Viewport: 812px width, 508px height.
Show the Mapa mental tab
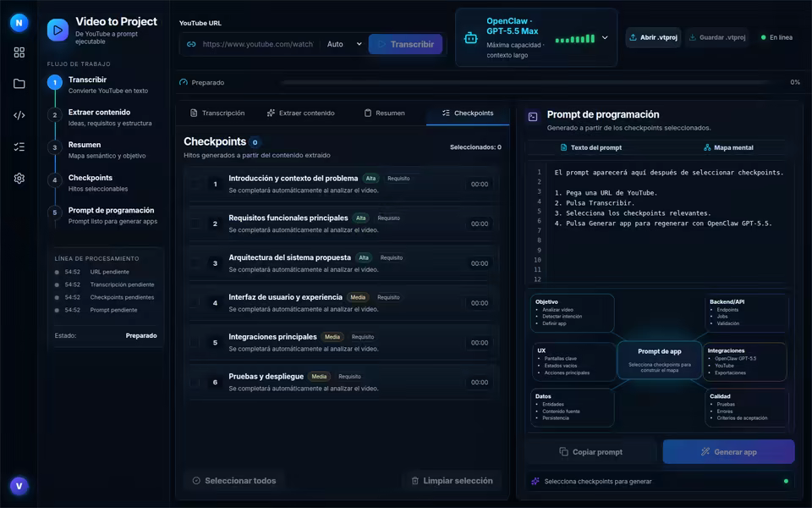[728, 147]
